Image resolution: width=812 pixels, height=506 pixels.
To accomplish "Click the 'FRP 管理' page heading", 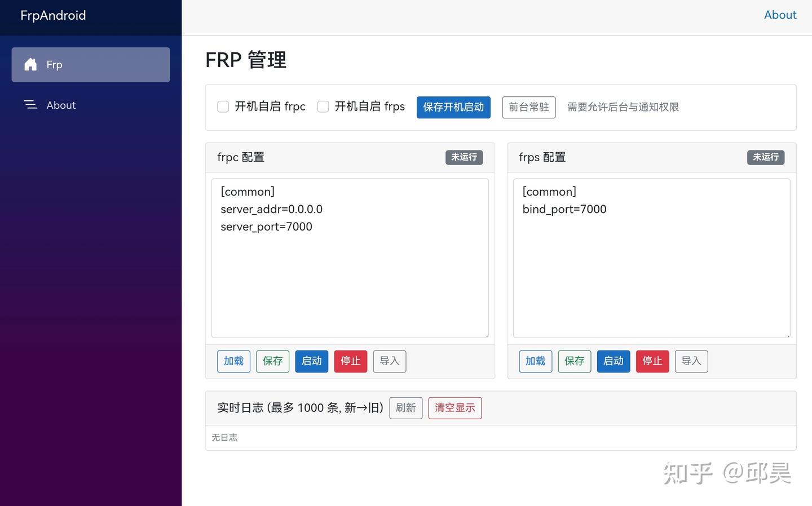I will [x=246, y=60].
